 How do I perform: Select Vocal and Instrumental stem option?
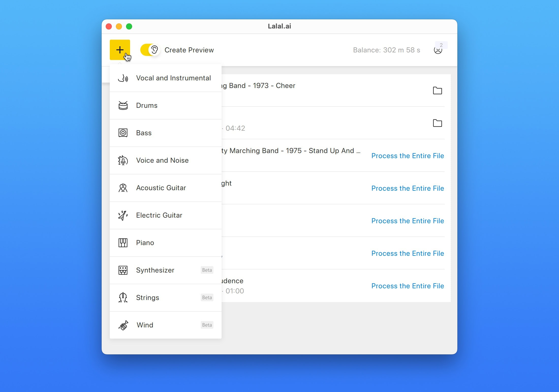pos(173,78)
